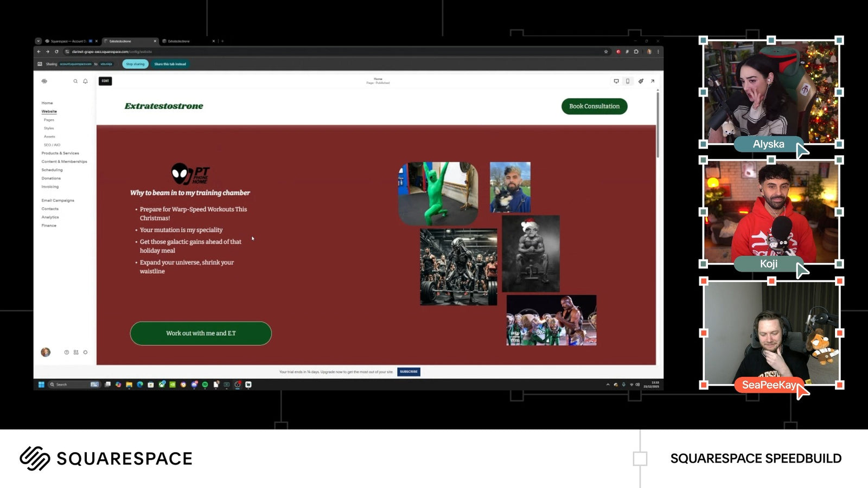Screen dimensions: 868x488
Task: Open the notifications bell icon
Action: [x=85, y=81]
